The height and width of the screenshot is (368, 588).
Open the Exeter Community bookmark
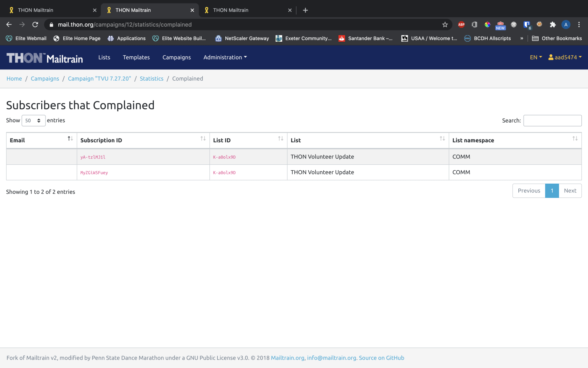[x=303, y=38]
